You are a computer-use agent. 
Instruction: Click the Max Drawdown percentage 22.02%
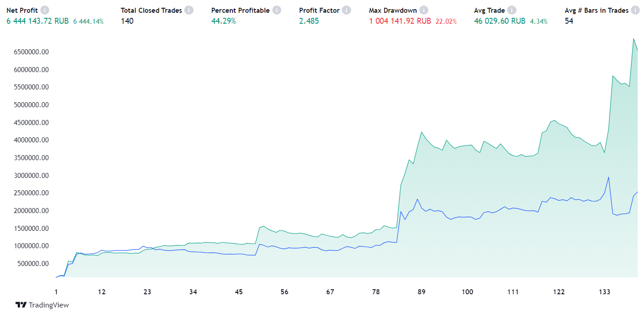point(446,21)
